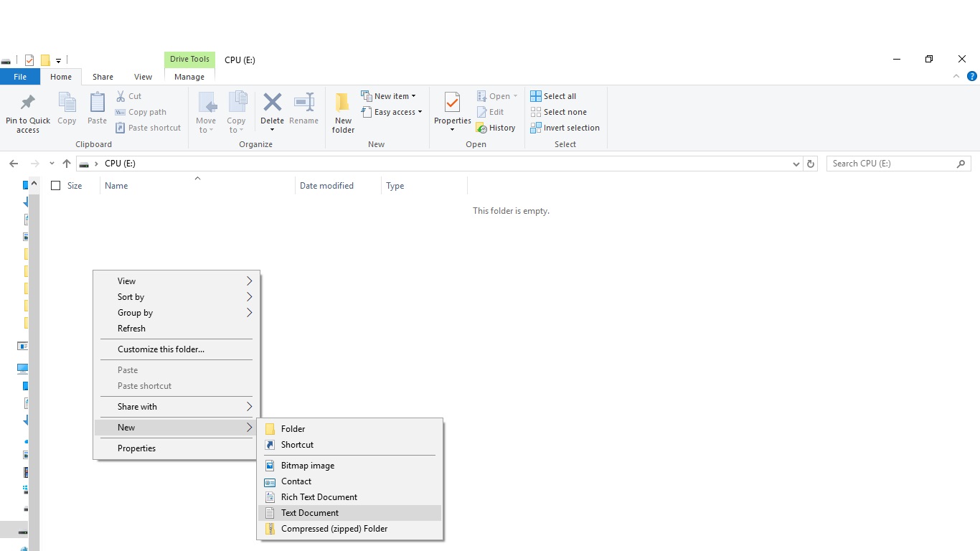This screenshot has width=980, height=551.
Task: Open the Move to dropdown
Action: tap(206, 113)
